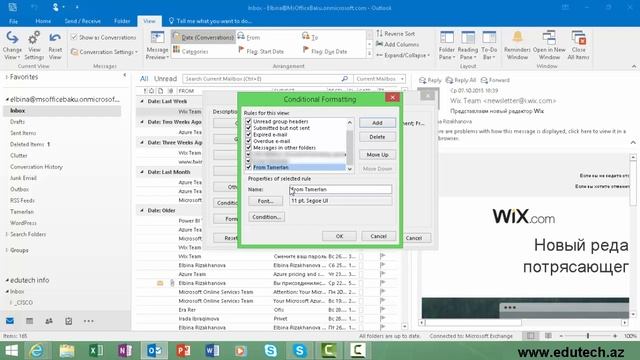
Task: Click the Delete rule button
Action: (377, 137)
